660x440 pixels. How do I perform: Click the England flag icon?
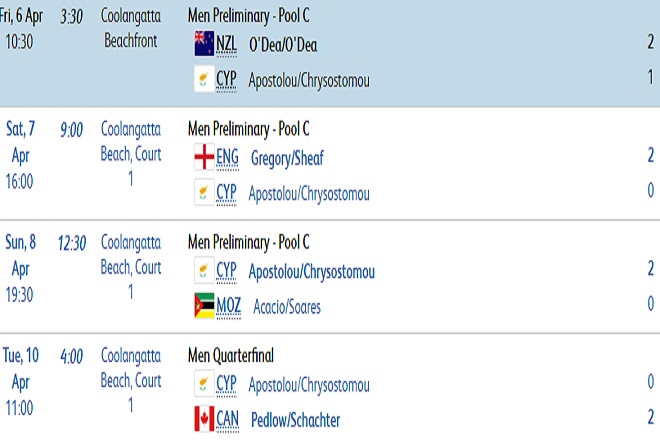point(203,157)
